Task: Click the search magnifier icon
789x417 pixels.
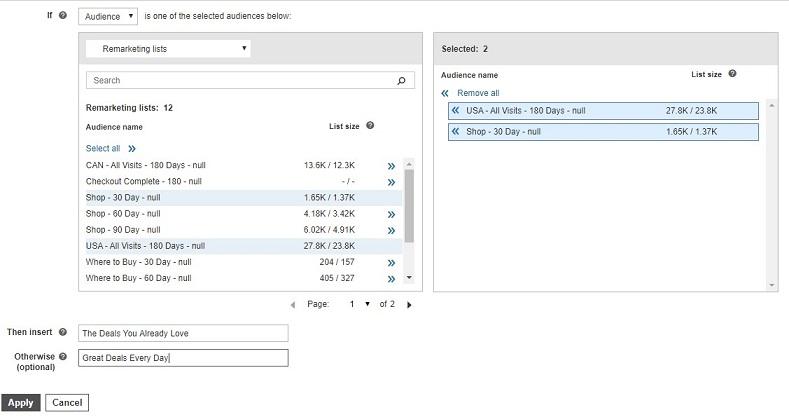Action: click(x=401, y=80)
